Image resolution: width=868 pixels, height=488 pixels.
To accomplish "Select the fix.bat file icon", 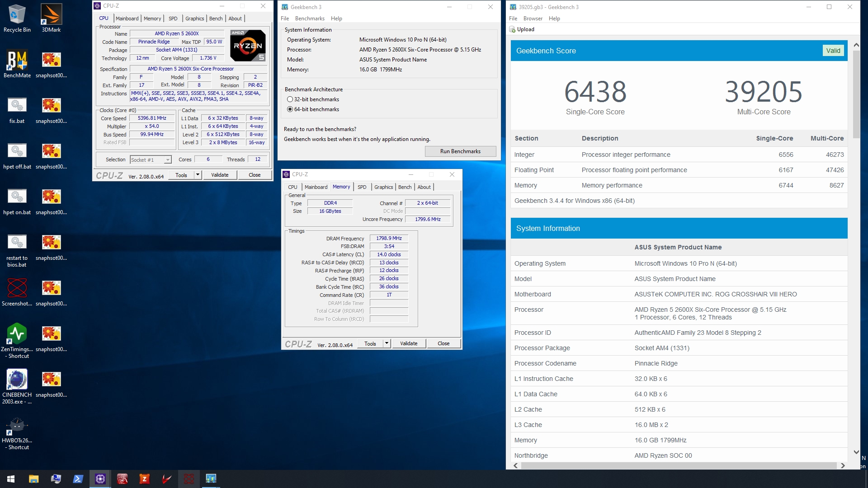I will (x=17, y=109).
